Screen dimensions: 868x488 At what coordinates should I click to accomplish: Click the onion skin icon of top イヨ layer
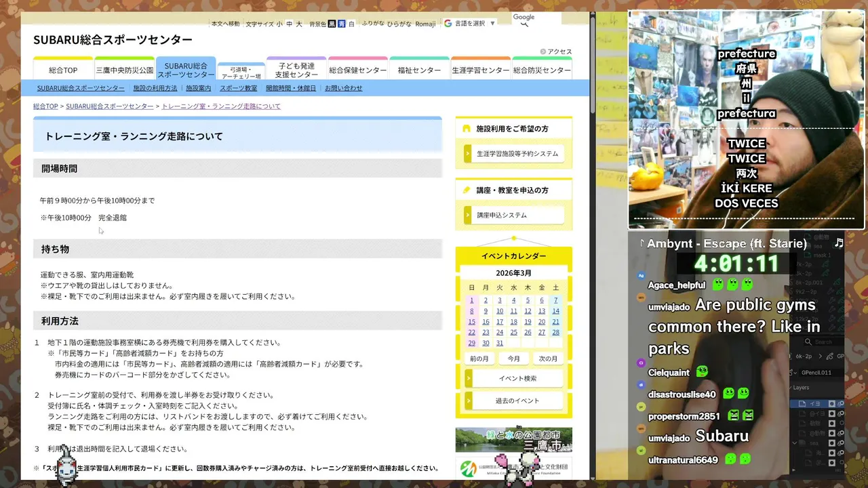(842, 403)
